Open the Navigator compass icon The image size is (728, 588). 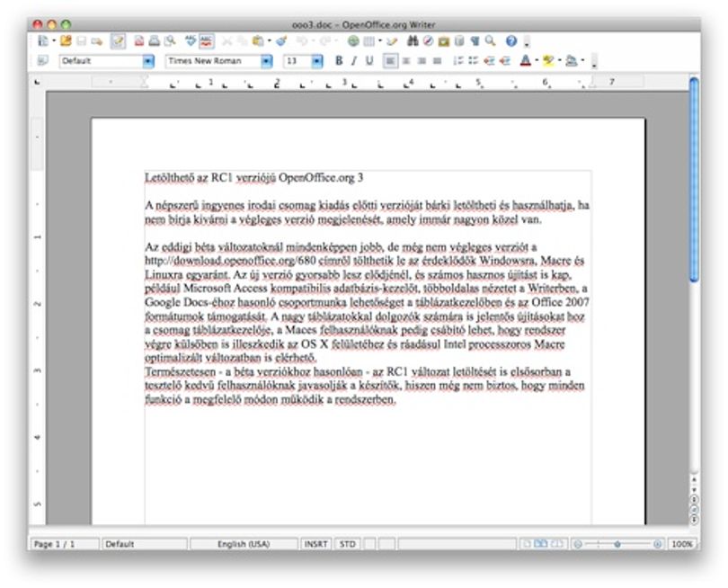[428, 40]
